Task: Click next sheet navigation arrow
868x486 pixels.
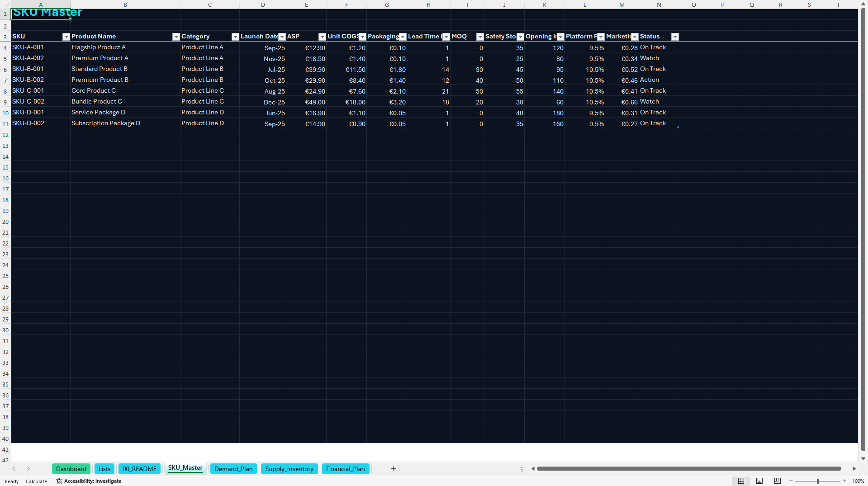Action: (x=28, y=469)
